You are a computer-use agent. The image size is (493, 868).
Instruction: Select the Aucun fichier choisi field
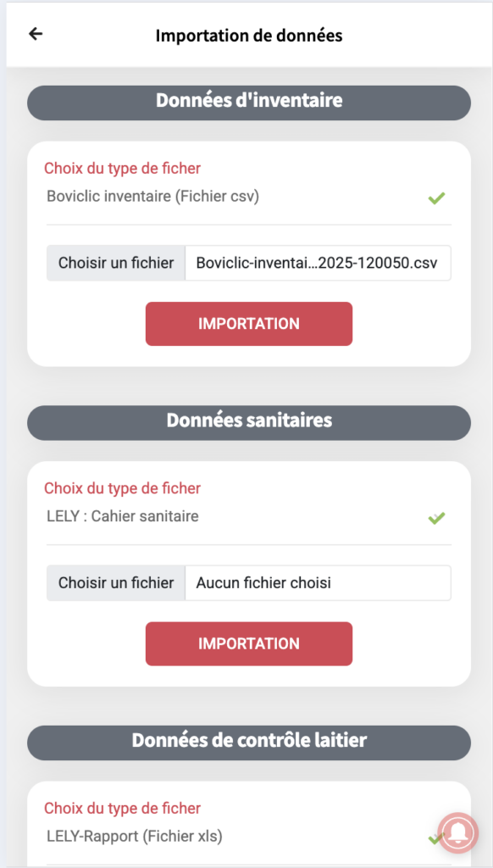[319, 583]
